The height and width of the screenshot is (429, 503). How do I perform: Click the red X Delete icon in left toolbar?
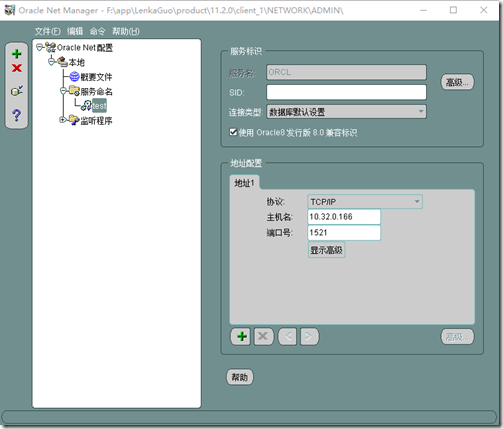pyautogui.click(x=17, y=68)
